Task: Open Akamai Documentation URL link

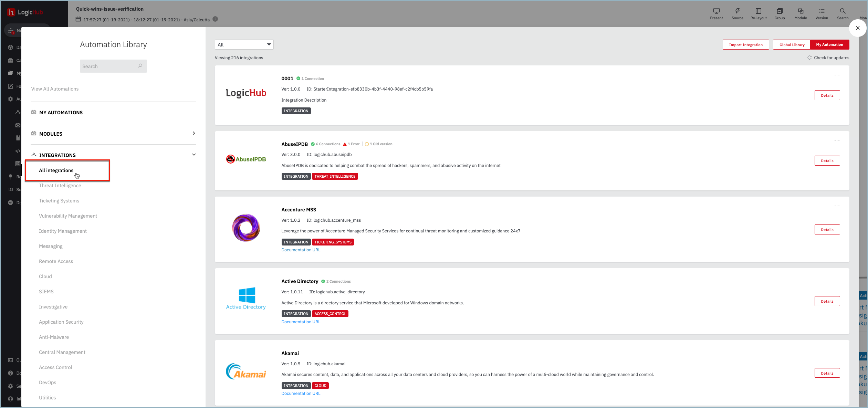Action: pos(301,394)
